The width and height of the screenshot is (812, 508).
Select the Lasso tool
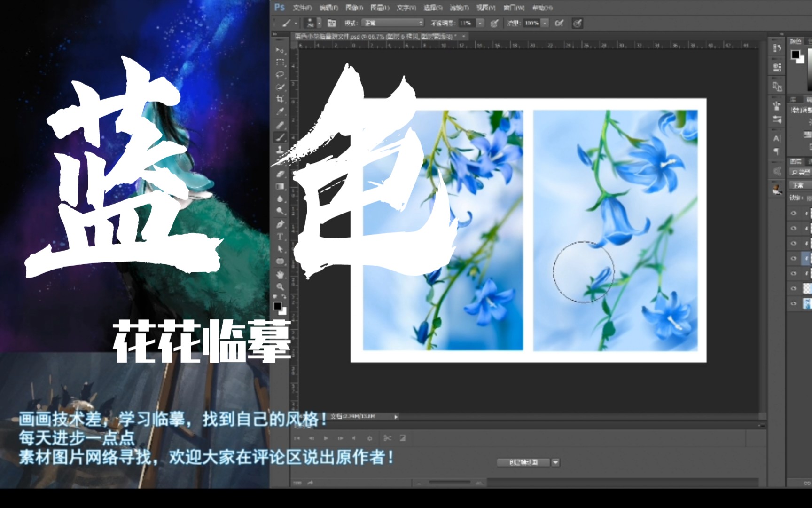[x=280, y=75]
